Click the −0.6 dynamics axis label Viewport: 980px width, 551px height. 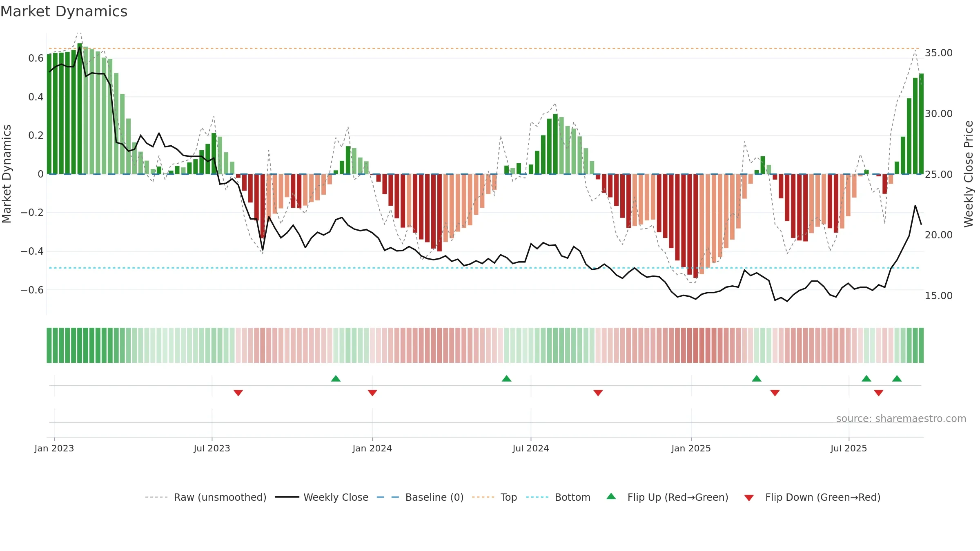(32, 290)
